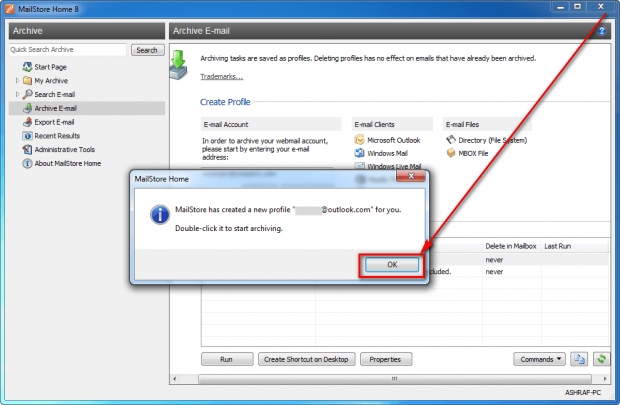Viewport: 620px width, 405px height.
Task: Click the second 'never' cell in the profile list
Action: (494, 272)
